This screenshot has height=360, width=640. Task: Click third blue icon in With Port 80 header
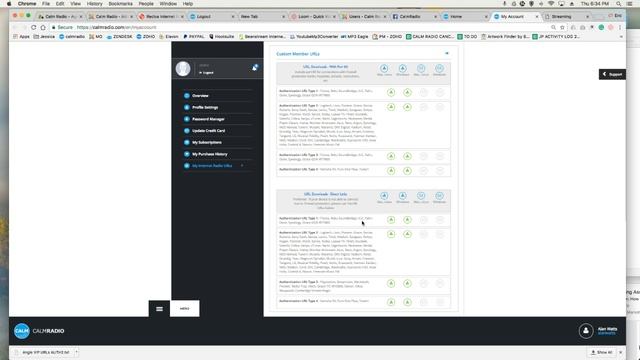[x=421, y=69]
